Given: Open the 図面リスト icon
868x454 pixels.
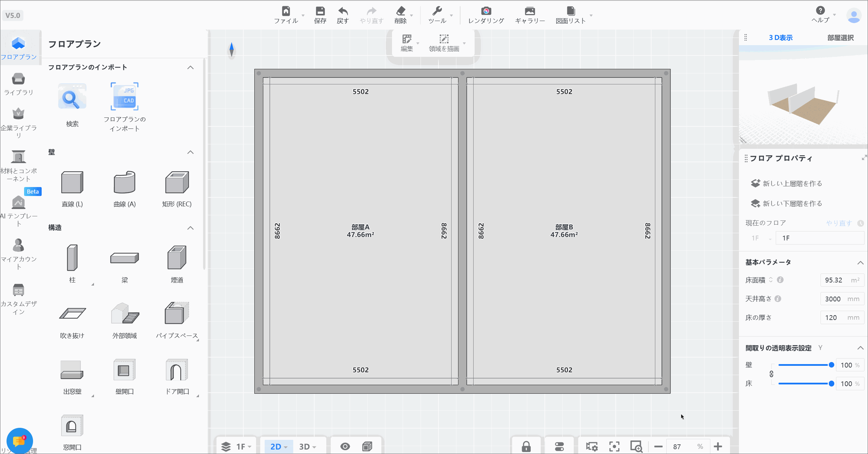Looking at the screenshot, I should point(571,11).
